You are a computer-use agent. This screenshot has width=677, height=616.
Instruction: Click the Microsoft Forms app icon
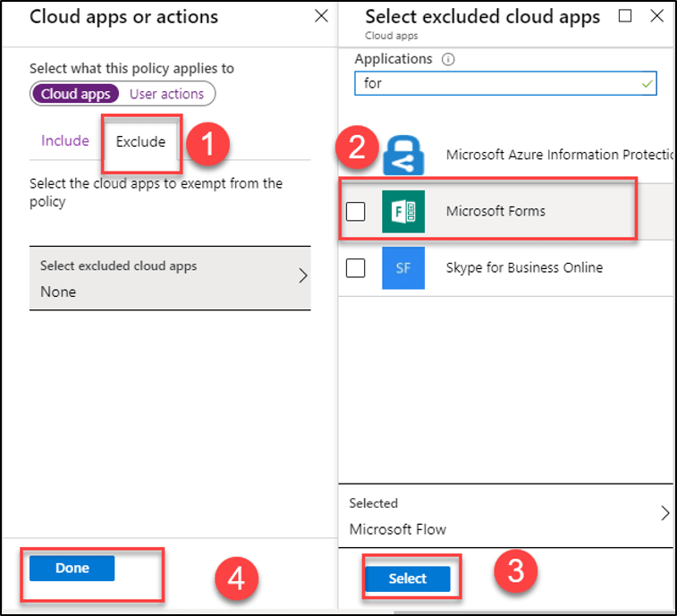click(402, 211)
